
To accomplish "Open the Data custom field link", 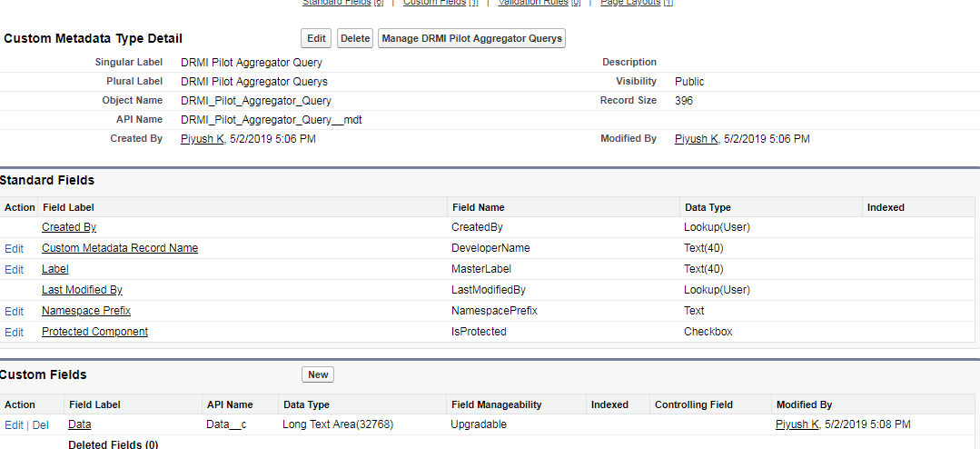I will click(80, 424).
